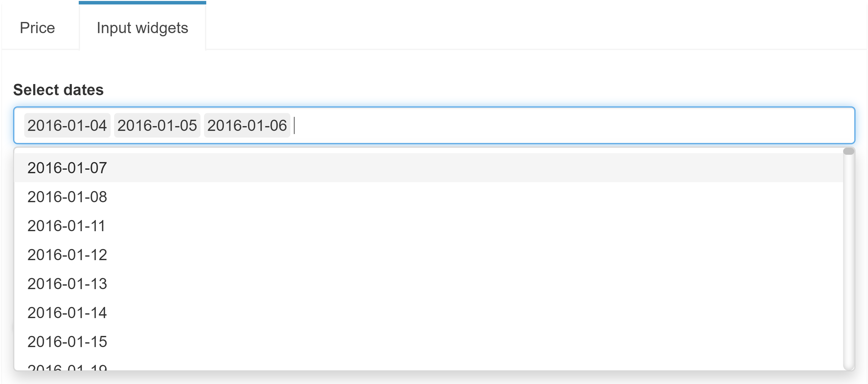Pick 2016-01-11 in the dropdown
Viewport: 868px width, 384px height.
click(66, 226)
